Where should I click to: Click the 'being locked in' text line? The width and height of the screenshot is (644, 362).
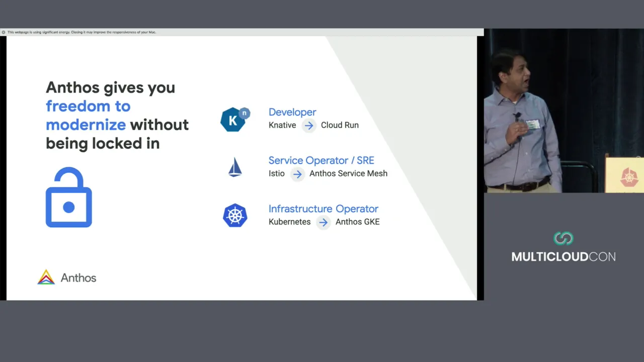pyautogui.click(x=103, y=143)
